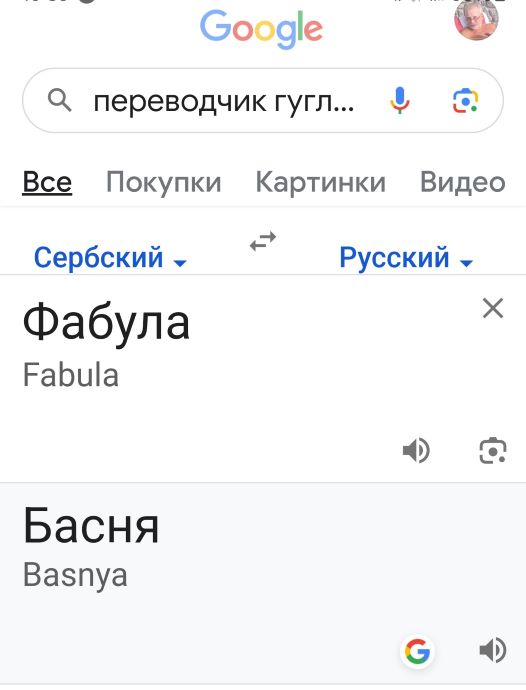Click arrow next to Сербский
This screenshot has width=526, height=690.
pos(180,263)
